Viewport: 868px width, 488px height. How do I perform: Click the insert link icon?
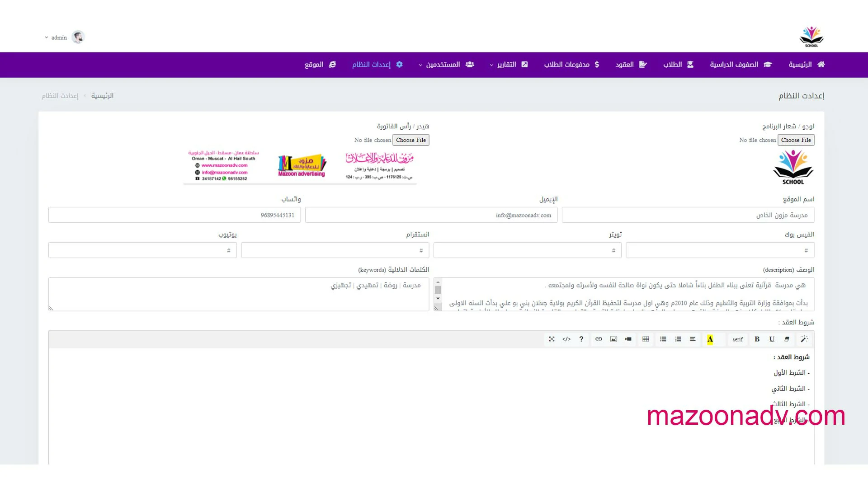pos(599,339)
